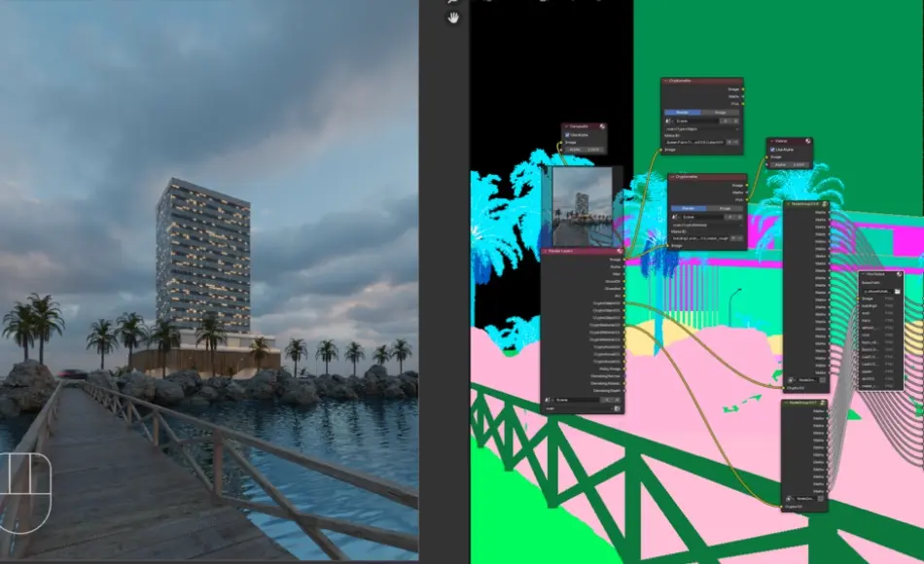
Task: Click the Scene selector in lower Cryptomatte node
Action: pos(703,217)
